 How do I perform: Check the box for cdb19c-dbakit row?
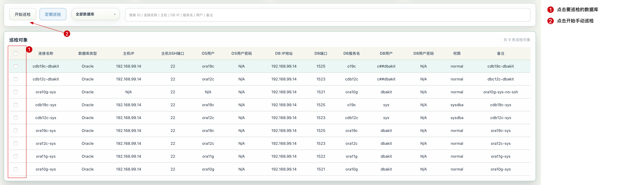tap(16, 66)
